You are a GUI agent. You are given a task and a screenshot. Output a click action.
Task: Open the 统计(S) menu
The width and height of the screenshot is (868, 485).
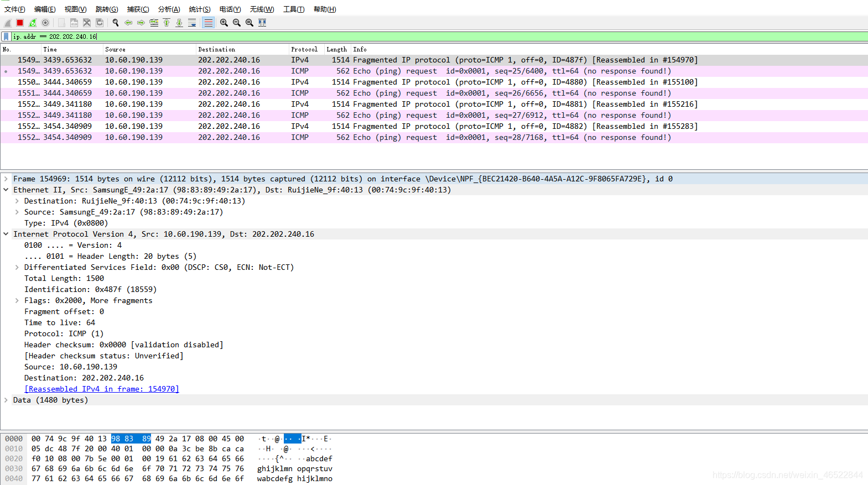[200, 9]
